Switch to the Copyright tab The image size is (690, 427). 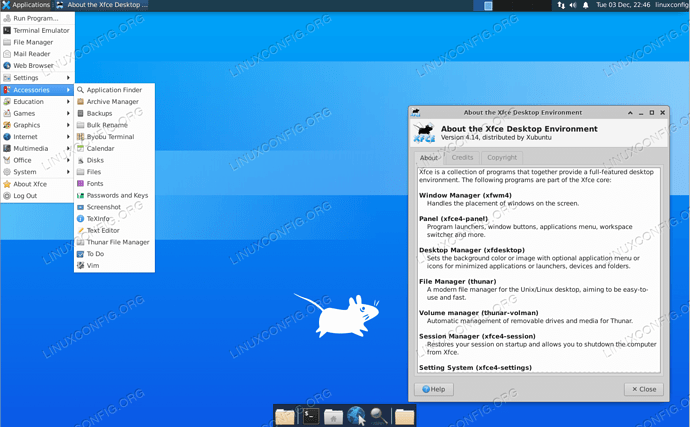502,158
